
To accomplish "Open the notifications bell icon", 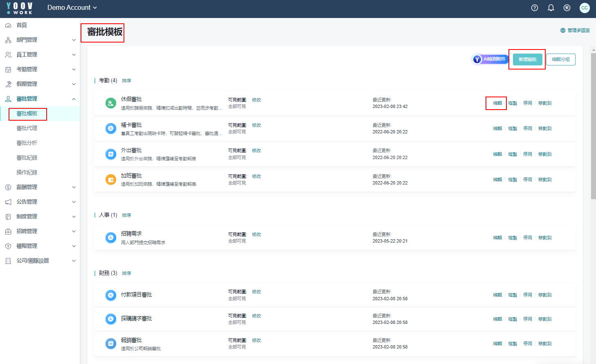I will click(x=551, y=8).
